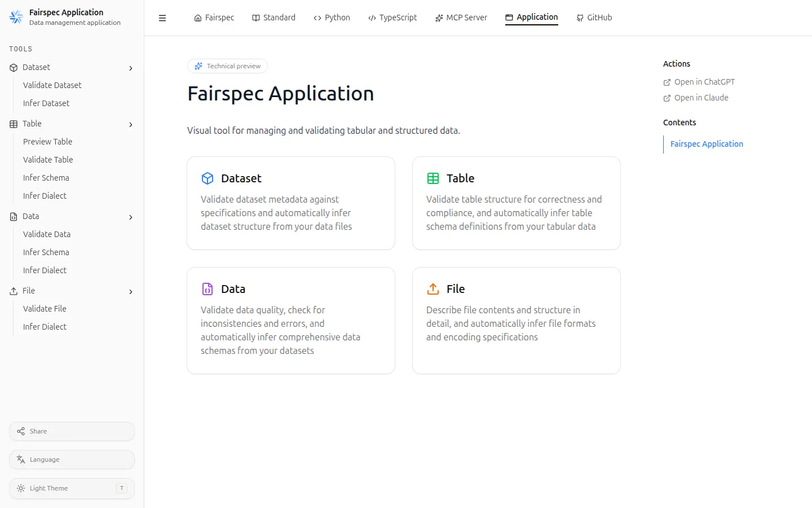Click the Table card title

pyautogui.click(x=461, y=178)
